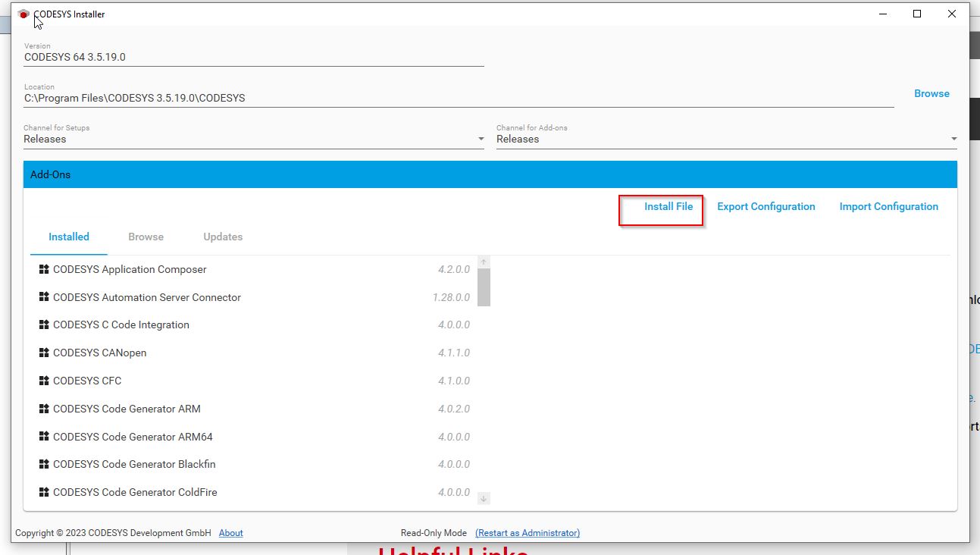Click the icon beside CODESYS CFC
980x555 pixels.
(44, 381)
